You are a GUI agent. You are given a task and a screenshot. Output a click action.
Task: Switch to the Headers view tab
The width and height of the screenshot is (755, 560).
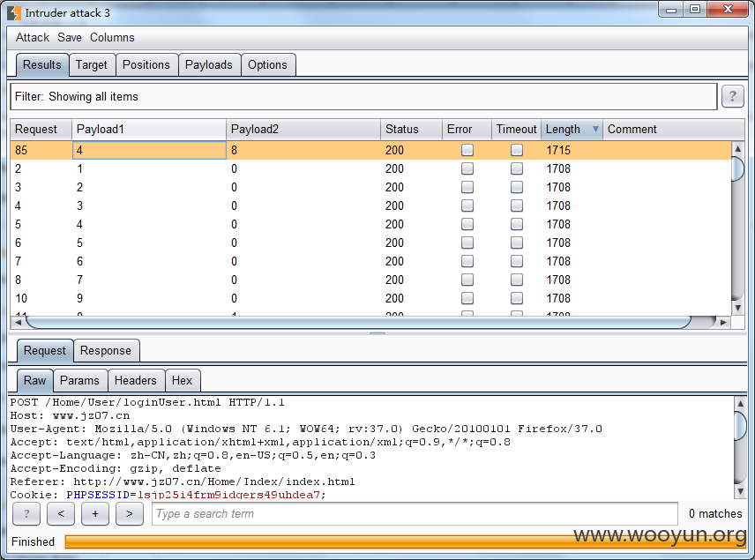(x=135, y=380)
